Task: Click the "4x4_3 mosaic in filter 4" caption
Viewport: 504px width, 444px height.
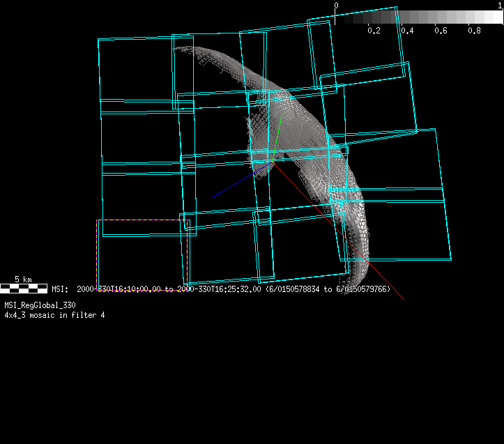Action: click(55, 315)
